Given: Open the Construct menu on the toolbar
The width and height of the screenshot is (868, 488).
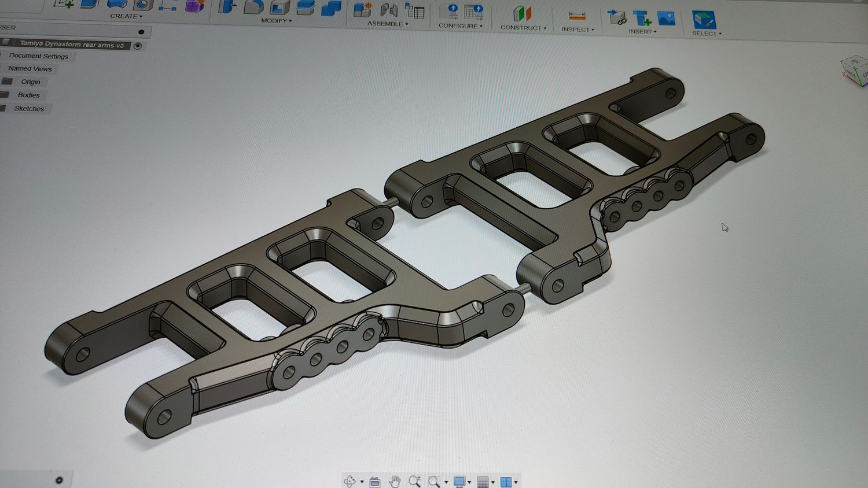Looking at the screenshot, I should point(523,27).
